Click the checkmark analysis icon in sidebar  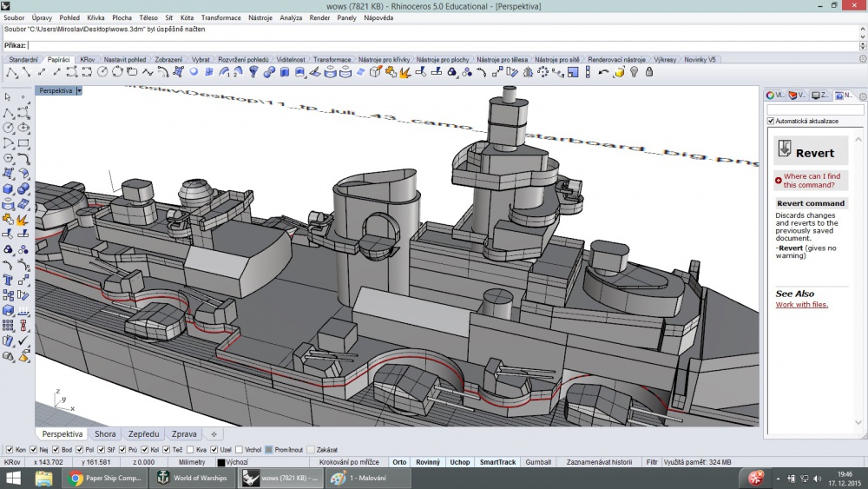23,341
